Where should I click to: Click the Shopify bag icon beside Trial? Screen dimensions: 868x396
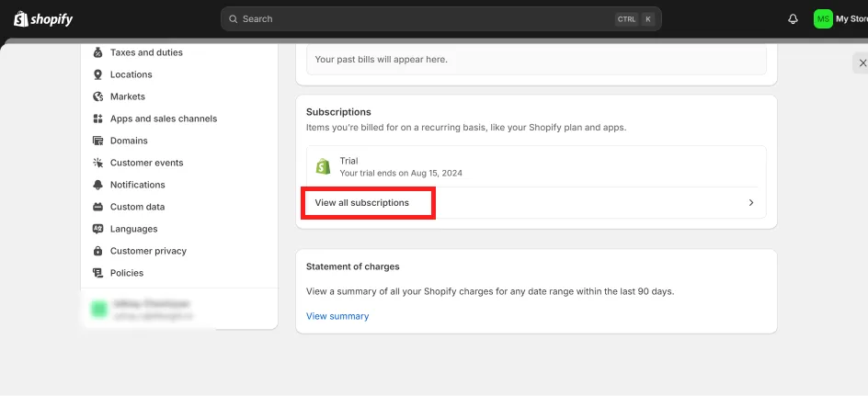tap(324, 166)
